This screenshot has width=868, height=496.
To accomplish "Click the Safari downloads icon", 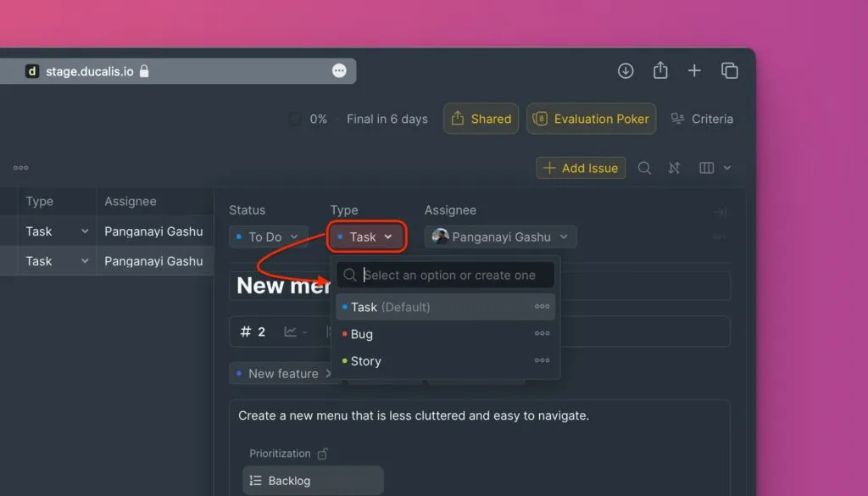I will click(626, 71).
